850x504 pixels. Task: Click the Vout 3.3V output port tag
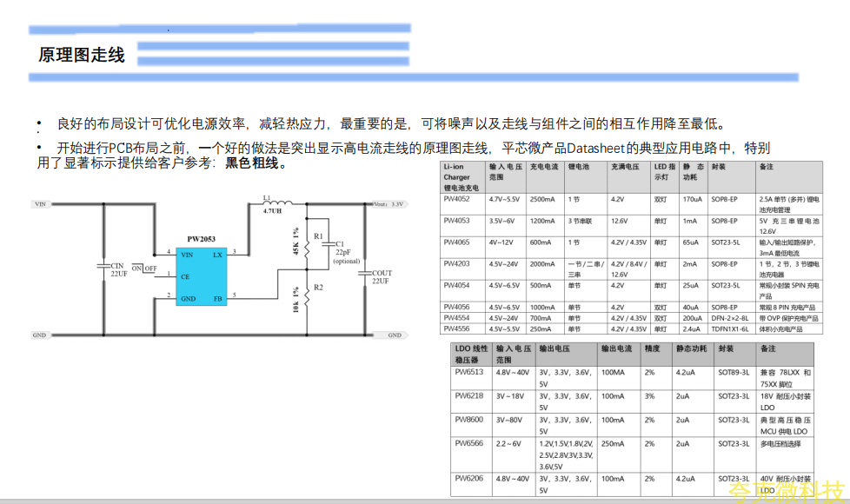(388, 204)
